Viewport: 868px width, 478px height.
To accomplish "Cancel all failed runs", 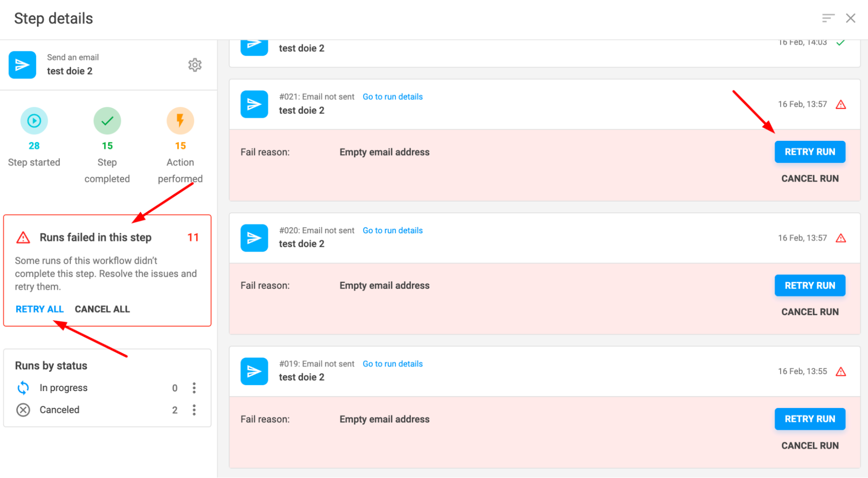I will click(102, 309).
